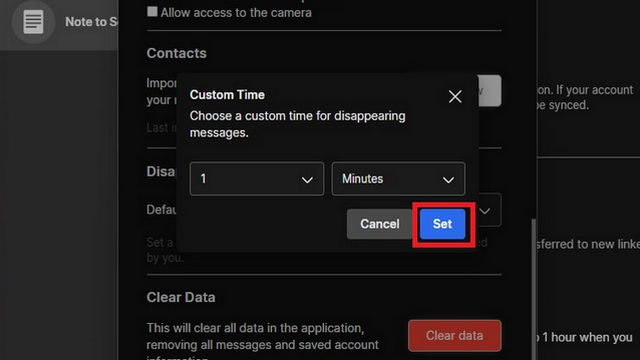The height and width of the screenshot is (360, 640).
Task: Open the Note to Self avatar icon
Action: [33, 22]
